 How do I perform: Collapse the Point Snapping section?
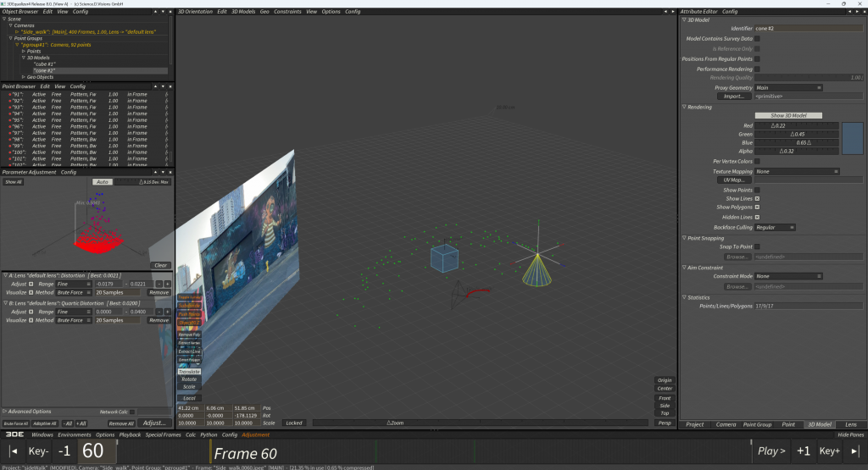coord(684,238)
